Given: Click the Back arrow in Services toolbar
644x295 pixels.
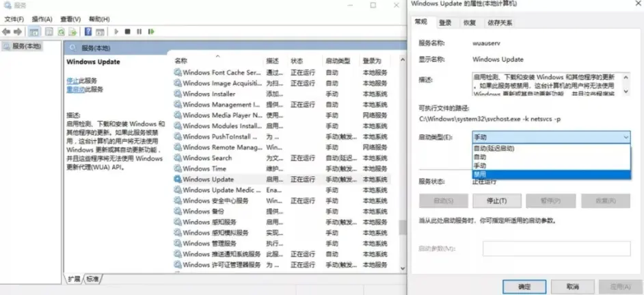Looking at the screenshot, I should tap(5, 31).
